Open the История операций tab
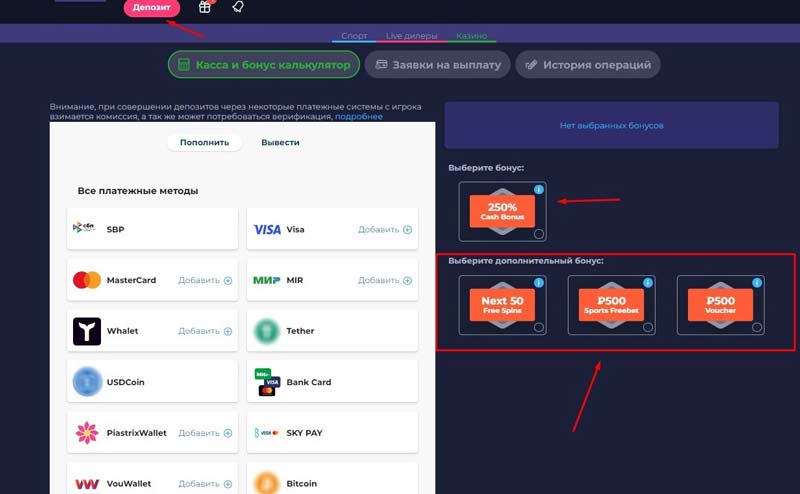The width and height of the screenshot is (800, 494). tap(587, 65)
